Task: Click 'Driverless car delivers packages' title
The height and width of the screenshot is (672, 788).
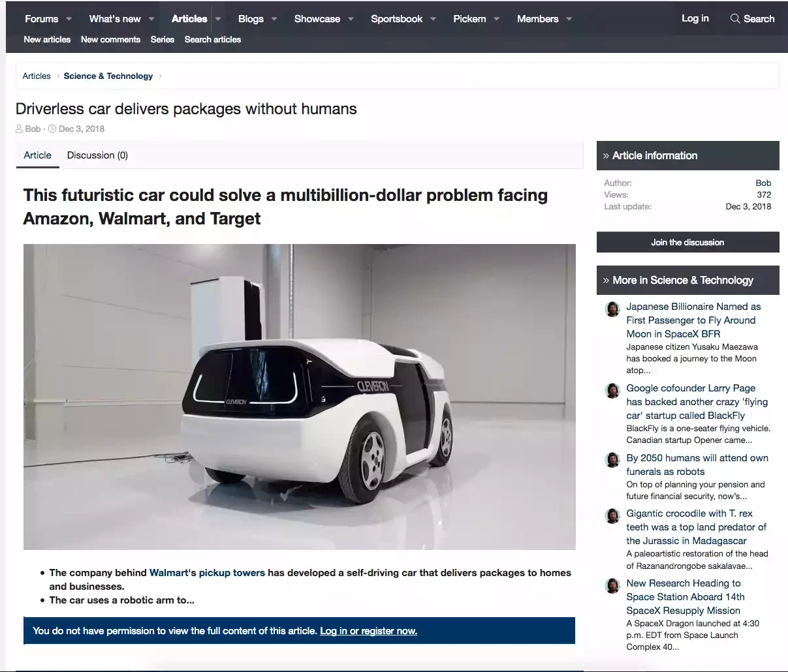Action: [x=186, y=109]
